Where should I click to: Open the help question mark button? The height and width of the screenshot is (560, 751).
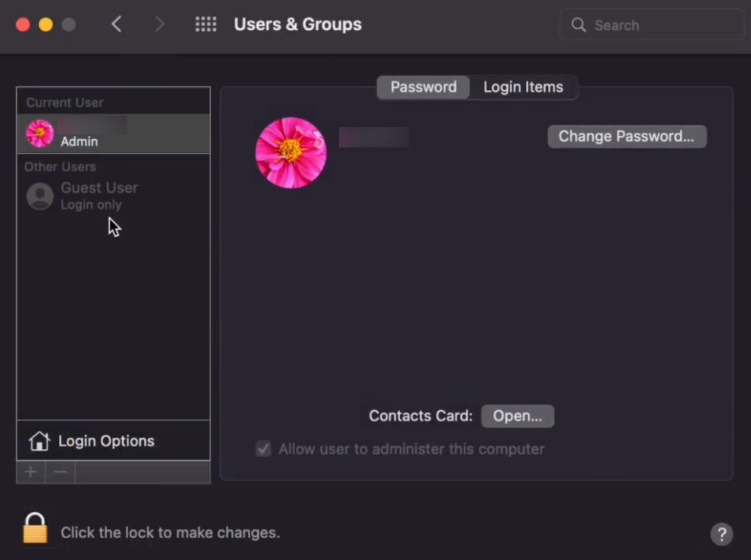point(722,534)
